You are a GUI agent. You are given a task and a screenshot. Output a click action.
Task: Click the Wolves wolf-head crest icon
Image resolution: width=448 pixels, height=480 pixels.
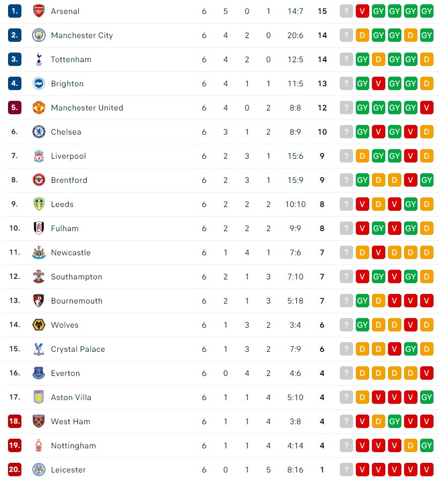(x=39, y=325)
